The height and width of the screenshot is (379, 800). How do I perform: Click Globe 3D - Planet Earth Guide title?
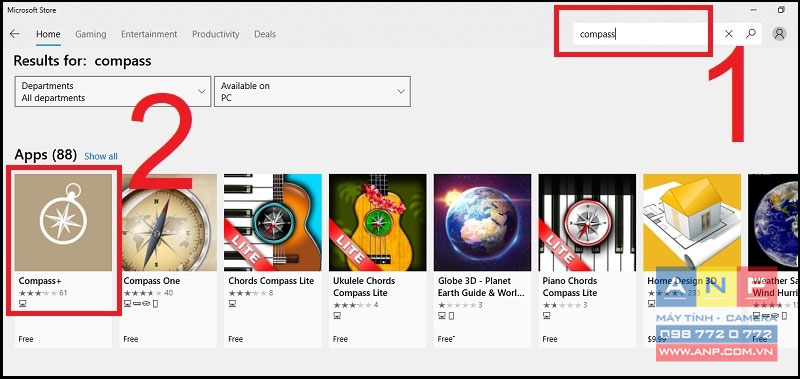pyautogui.click(x=481, y=287)
